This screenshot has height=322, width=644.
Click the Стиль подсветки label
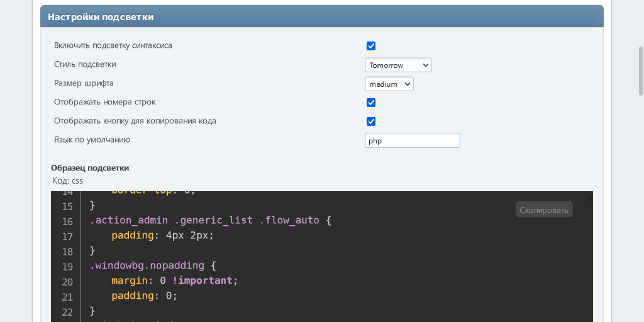point(85,64)
